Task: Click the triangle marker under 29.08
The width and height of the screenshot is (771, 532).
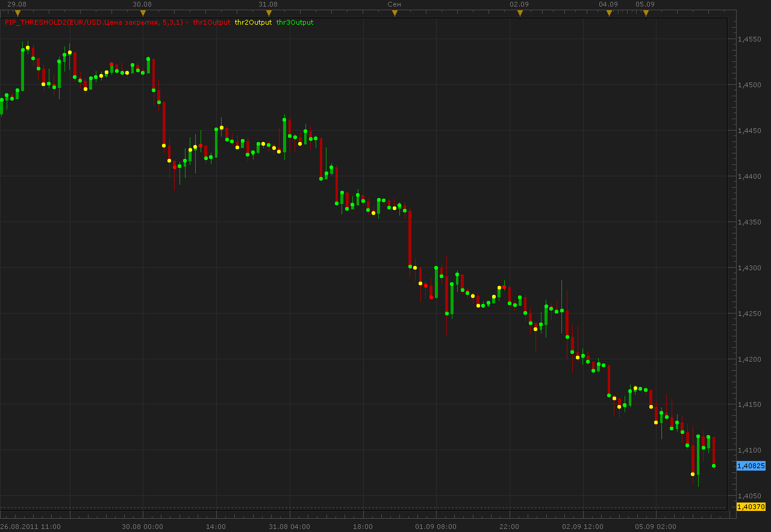Action: pos(17,13)
